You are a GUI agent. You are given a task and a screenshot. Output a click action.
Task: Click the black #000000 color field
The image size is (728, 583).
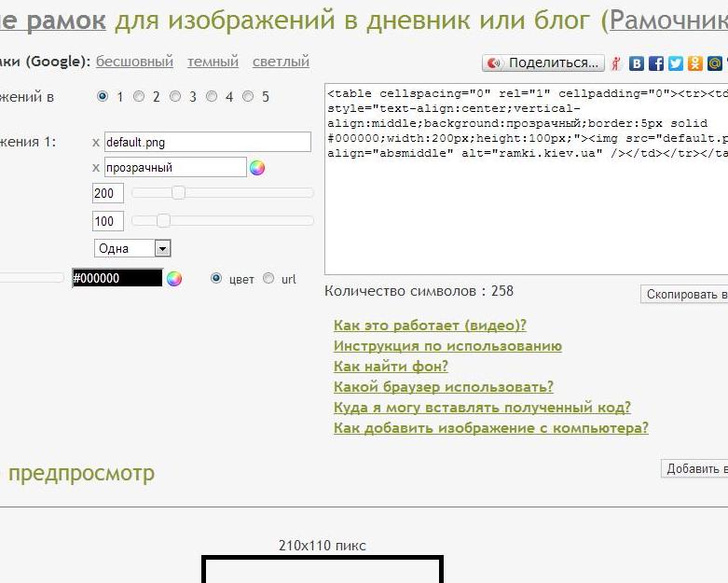(x=117, y=278)
